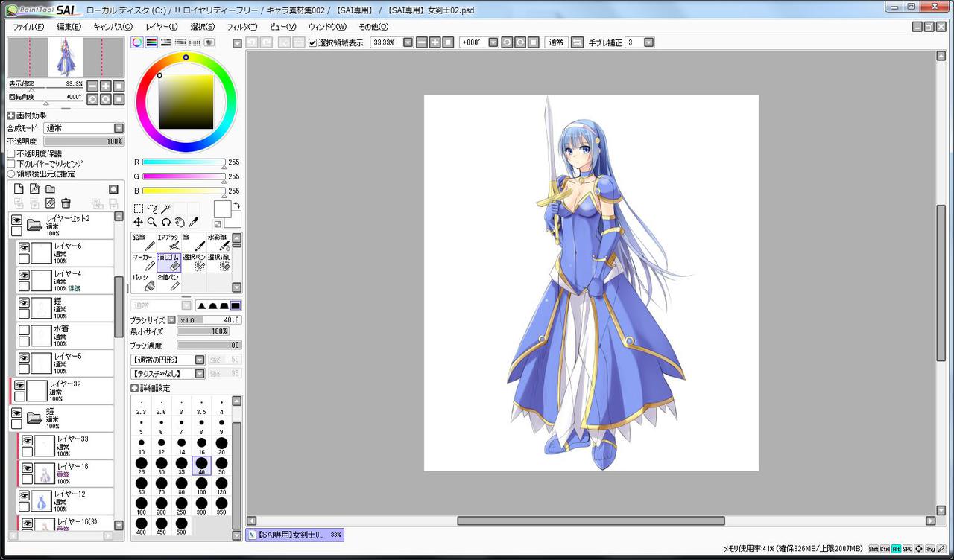Choose the 水彩筆 watercolor brush

219,242
